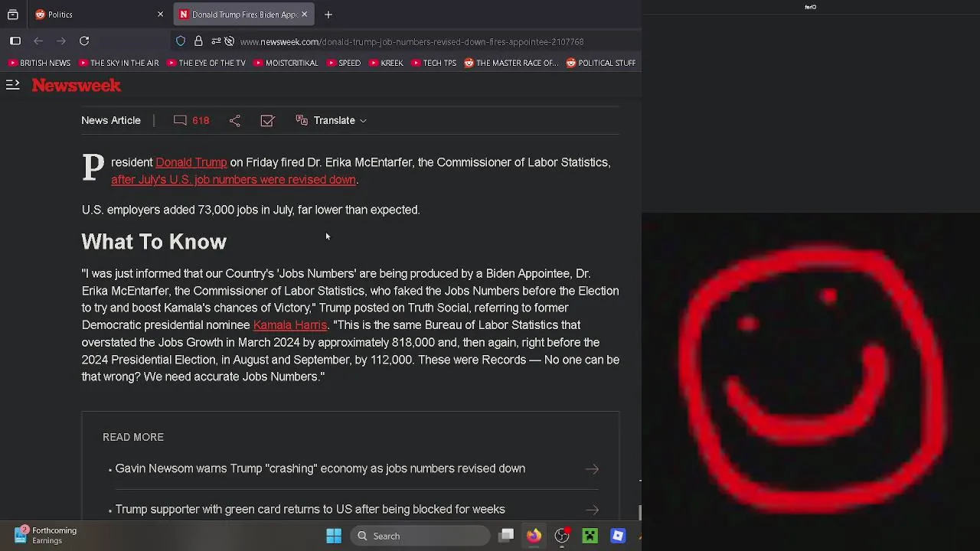Open Trump supporter with green card story
This screenshot has height=551, width=980.
(310, 509)
